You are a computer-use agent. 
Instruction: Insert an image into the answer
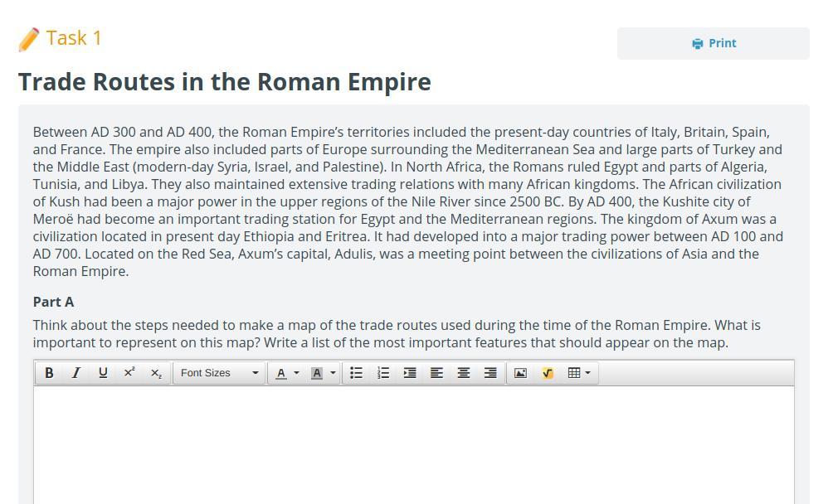[520, 373]
